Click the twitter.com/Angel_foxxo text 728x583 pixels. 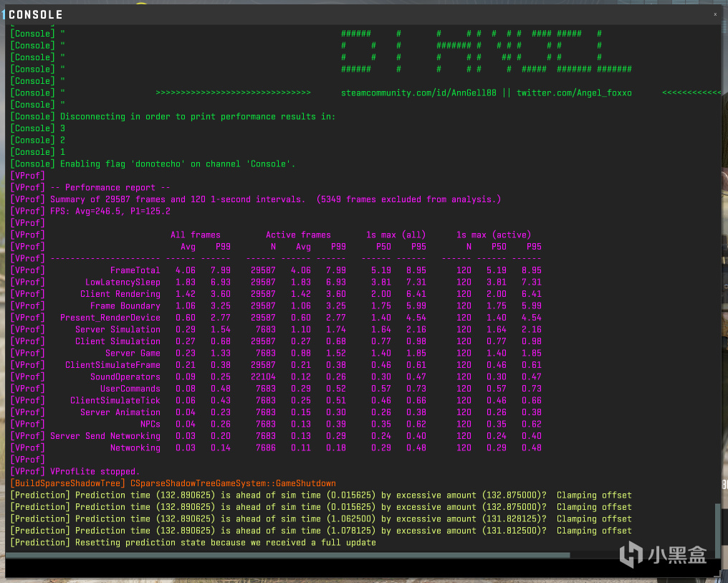575,93
